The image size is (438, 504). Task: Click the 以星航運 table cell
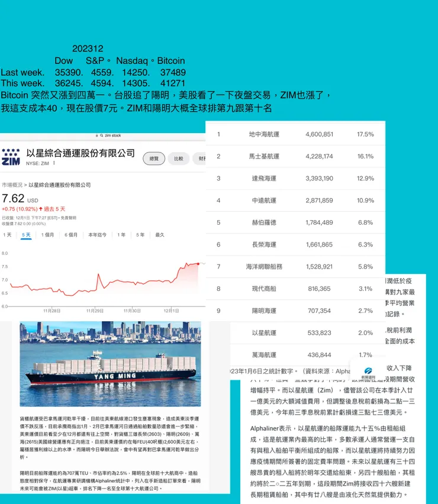click(264, 332)
